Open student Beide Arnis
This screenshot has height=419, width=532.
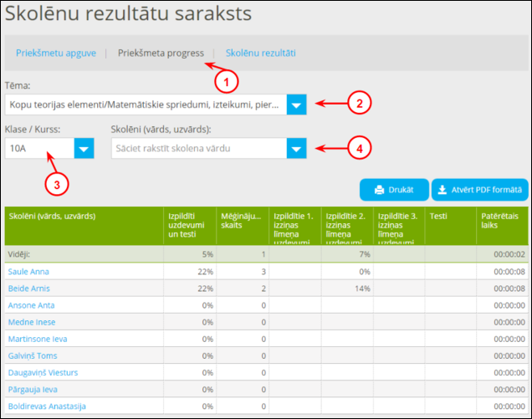(28, 289)
